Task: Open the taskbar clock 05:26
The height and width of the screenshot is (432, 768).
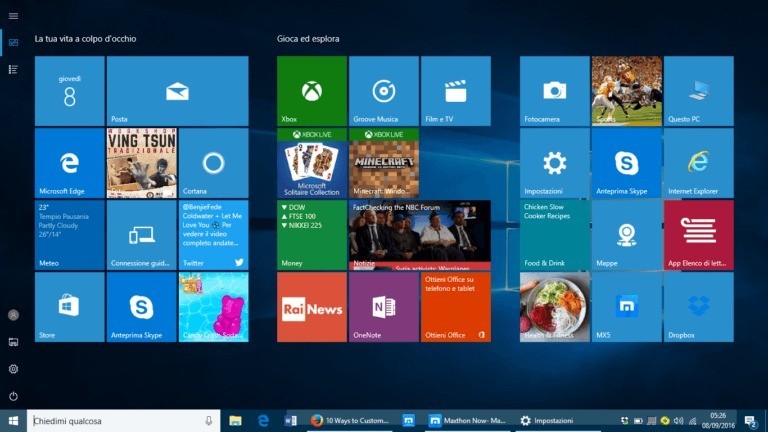Action: point(718,421)
